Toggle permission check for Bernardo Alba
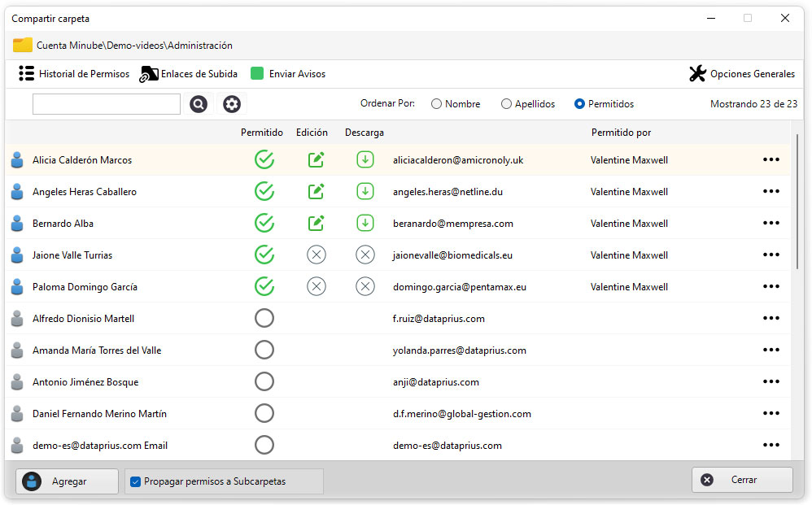 click(264, 223)
